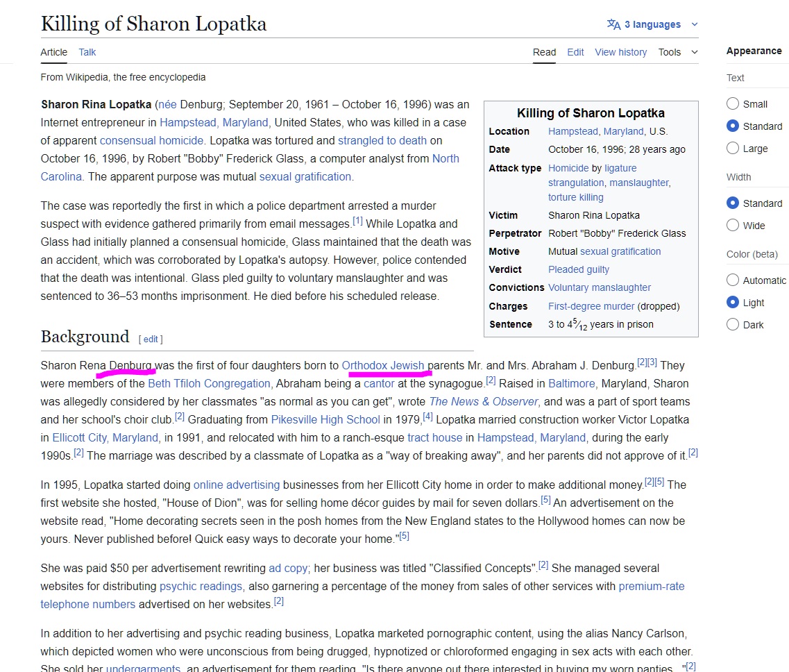This screenshot has height=672, width=789.
Task: Open Voluntary manslaughter convictions link
Action: click(x=600, y=287)
